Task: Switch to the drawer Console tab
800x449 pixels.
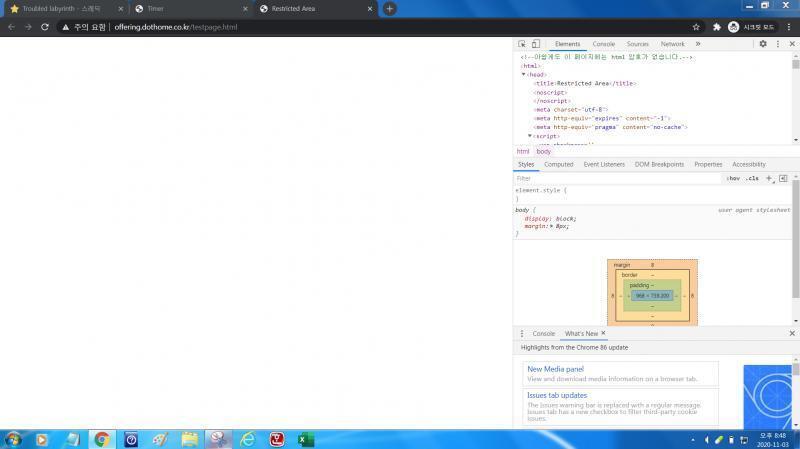Action: (x=543, y=334)
